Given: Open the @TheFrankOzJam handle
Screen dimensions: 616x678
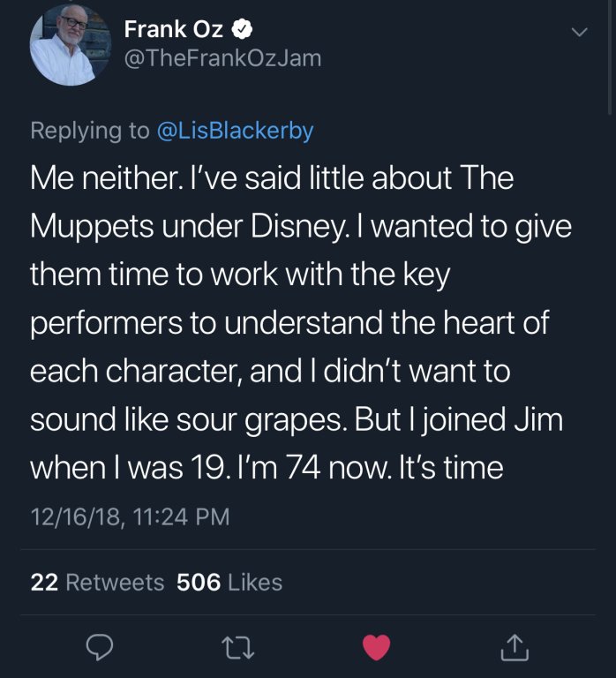Looking at the screenshot, I should [x=222, y=58].
